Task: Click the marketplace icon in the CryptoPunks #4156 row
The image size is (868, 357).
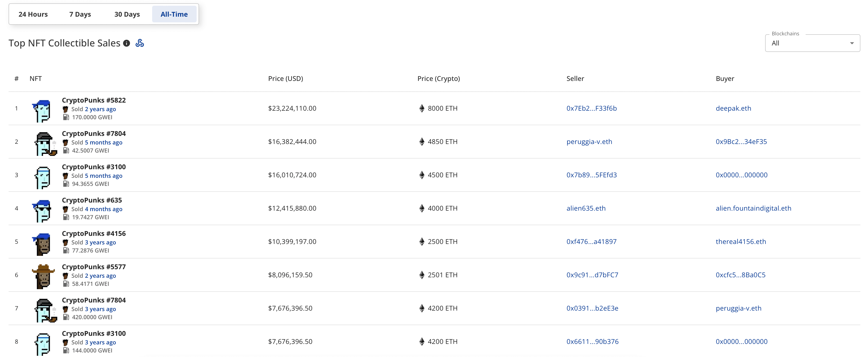Action: point(65,243)
